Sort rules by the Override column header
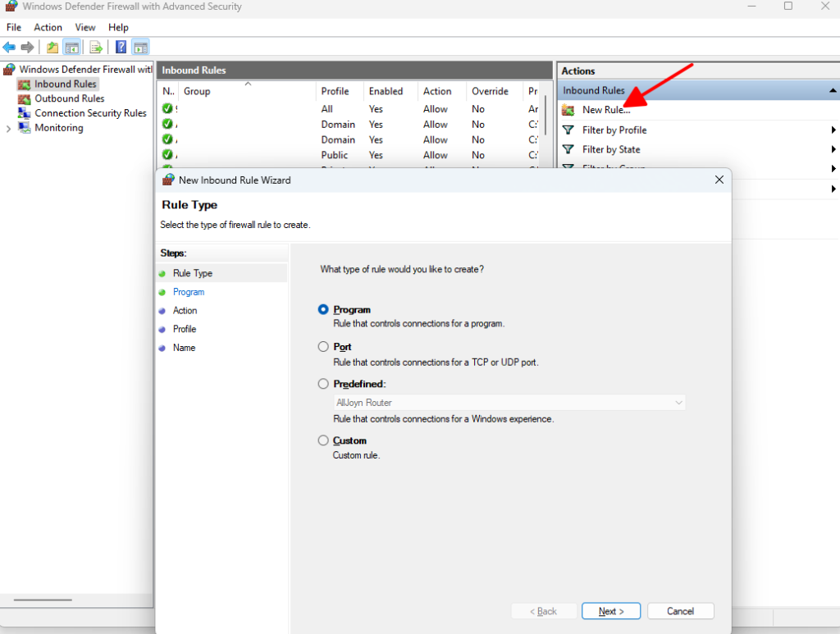This screenshot has height=634, width=840. (x=494, y=91)
